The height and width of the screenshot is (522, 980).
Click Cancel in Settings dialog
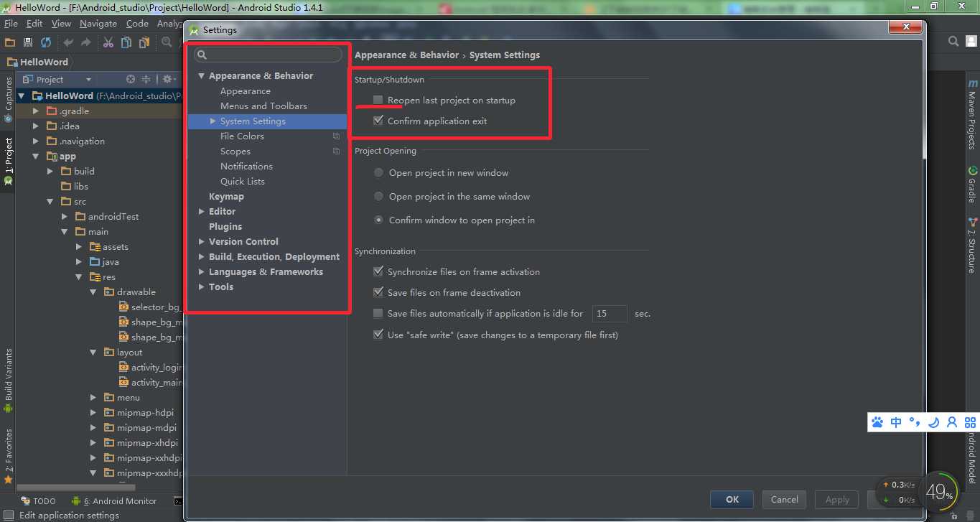point(784,500)
